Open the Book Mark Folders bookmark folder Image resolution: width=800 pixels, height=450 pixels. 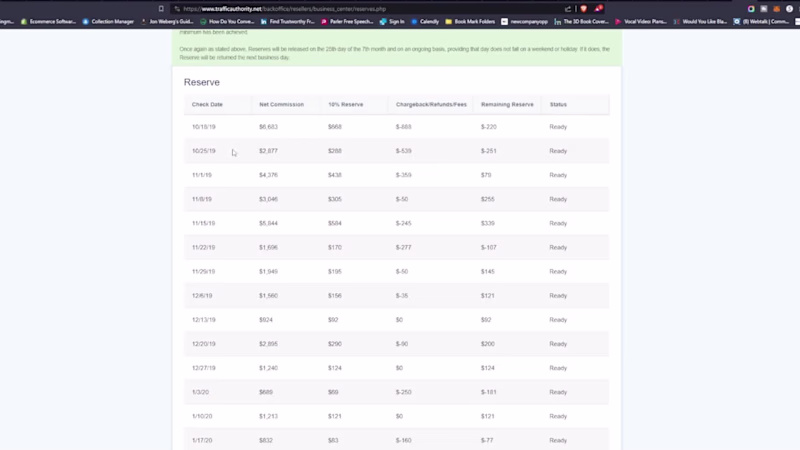click(470, 21)
